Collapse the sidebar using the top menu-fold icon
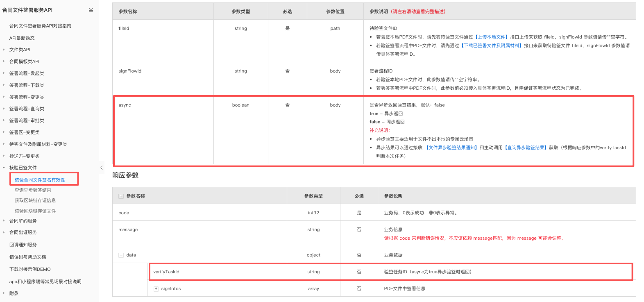Image resolution: width=644 pixels, height=302 pixels. pyautogui.click(x=91, y=10)
